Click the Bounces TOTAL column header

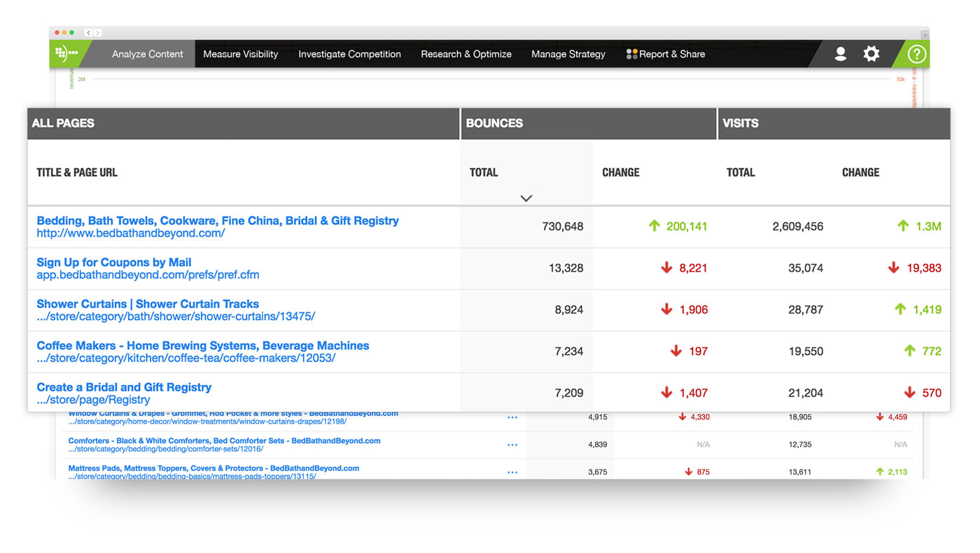484,172
